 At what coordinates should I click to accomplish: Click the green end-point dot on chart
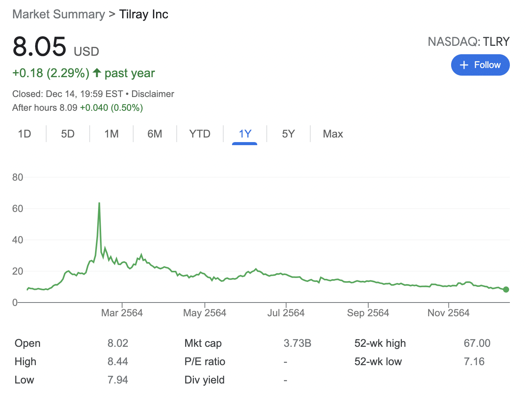pos(506,290)
